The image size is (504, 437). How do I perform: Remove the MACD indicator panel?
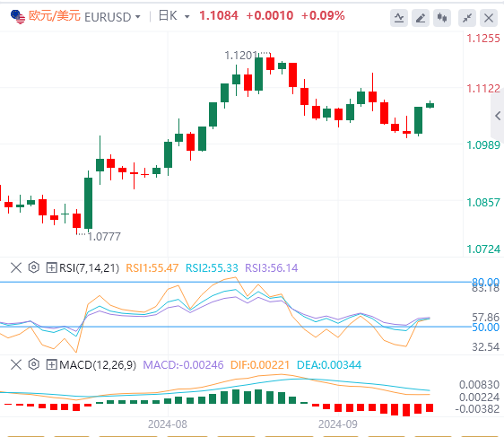(16, 364)
